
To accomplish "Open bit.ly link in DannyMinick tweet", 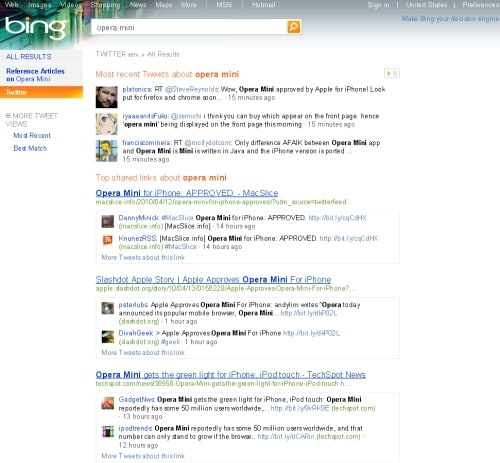I will [337, 218].
